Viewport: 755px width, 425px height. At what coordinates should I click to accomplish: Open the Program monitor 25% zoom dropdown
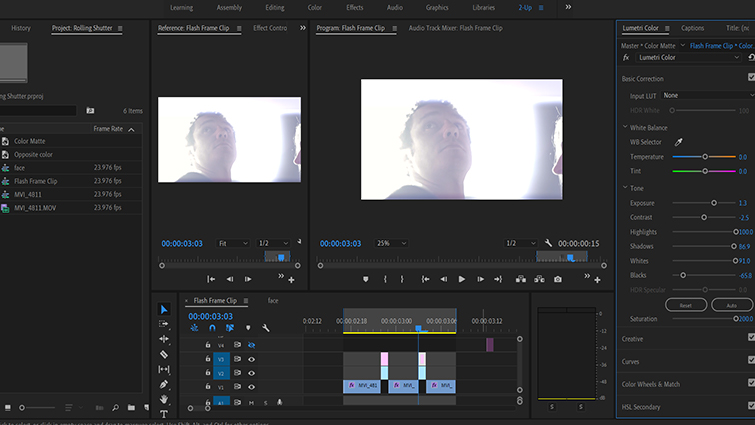click(x=390, y=243)
